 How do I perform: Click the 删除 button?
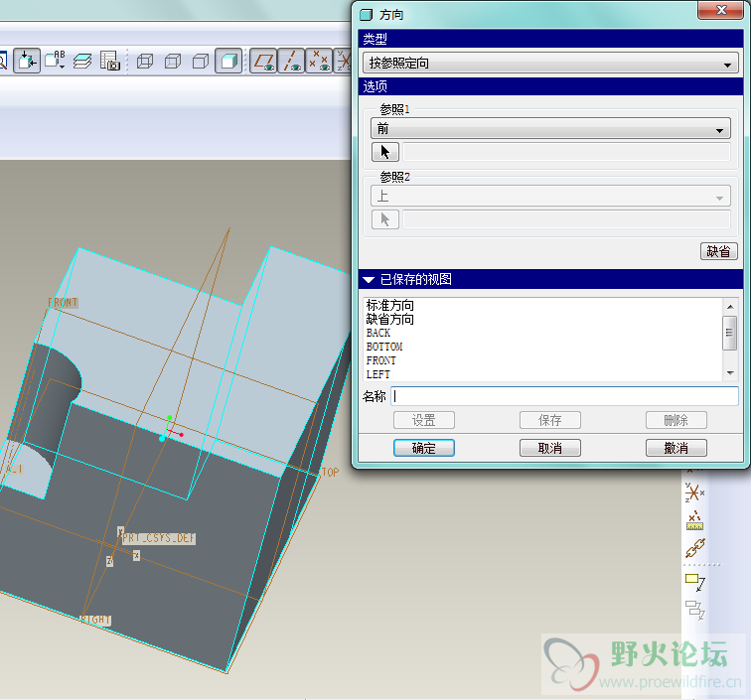click(676, 420)
